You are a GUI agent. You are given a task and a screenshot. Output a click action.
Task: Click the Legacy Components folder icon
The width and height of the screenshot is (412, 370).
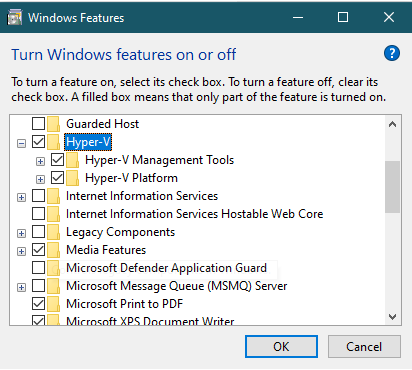(x=53, y=232)
